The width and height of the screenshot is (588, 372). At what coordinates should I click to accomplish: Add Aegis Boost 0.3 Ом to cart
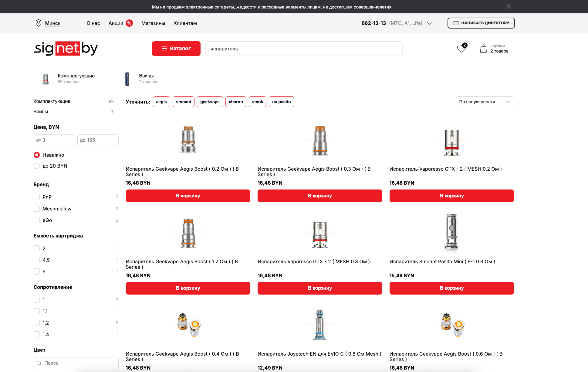point(320,196)
